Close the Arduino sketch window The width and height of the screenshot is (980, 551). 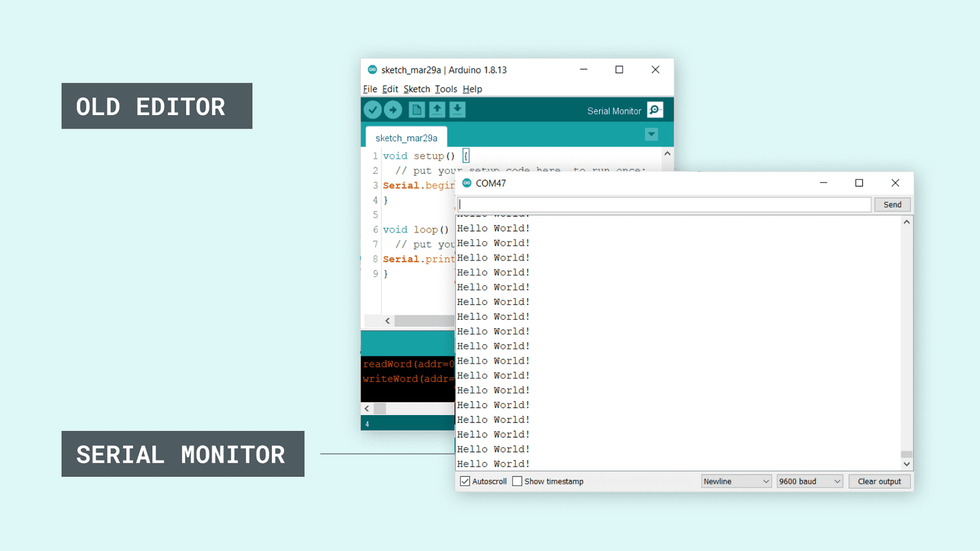click(x=655, y=70)
